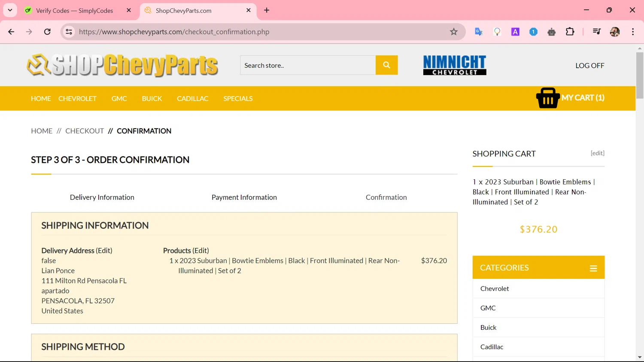The height and width of the screenshot is (362, 644).
Task: Click the CONFIRMATION breadcrumb
Action: 144,131
